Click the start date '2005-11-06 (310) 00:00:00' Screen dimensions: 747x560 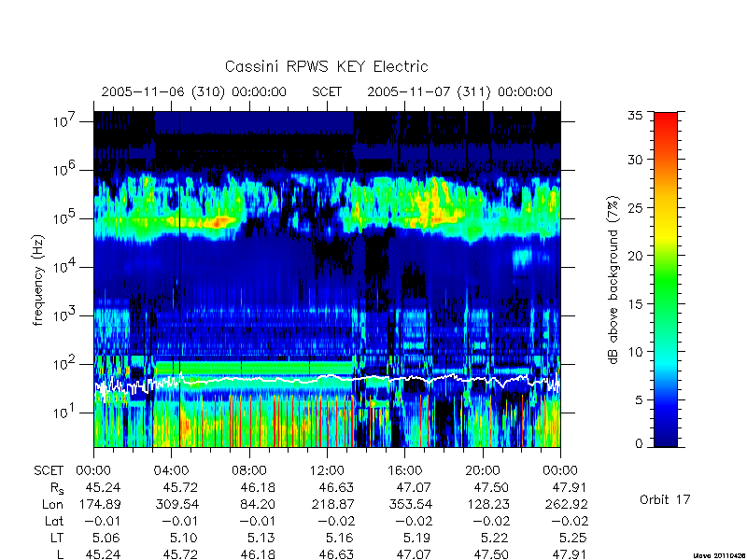pyautogui.click(x=194, y=91)
